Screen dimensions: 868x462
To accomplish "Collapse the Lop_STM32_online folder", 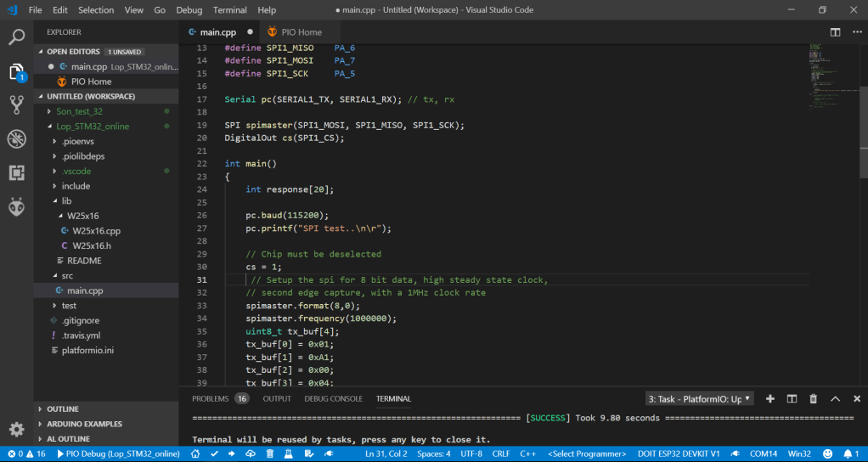I will (92, 127).
